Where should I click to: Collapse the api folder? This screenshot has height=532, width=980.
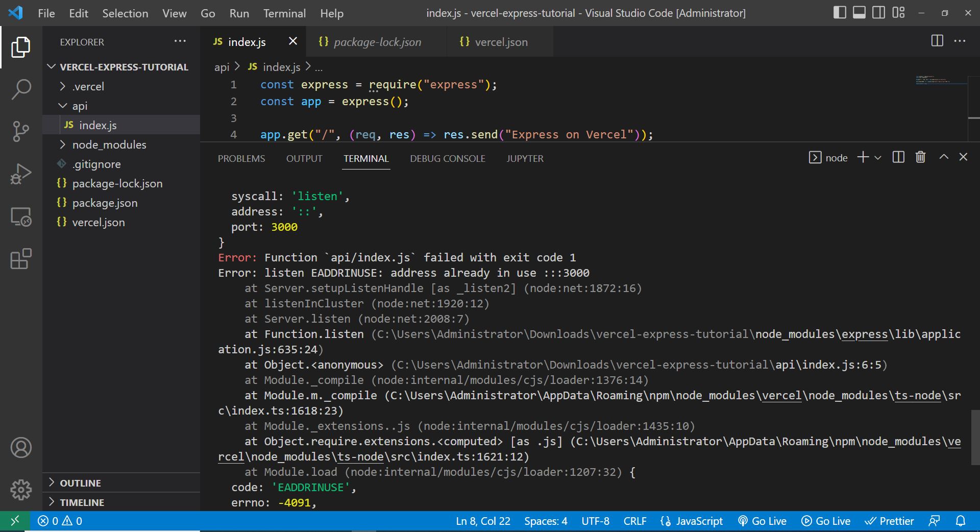(x=121, y=106)
